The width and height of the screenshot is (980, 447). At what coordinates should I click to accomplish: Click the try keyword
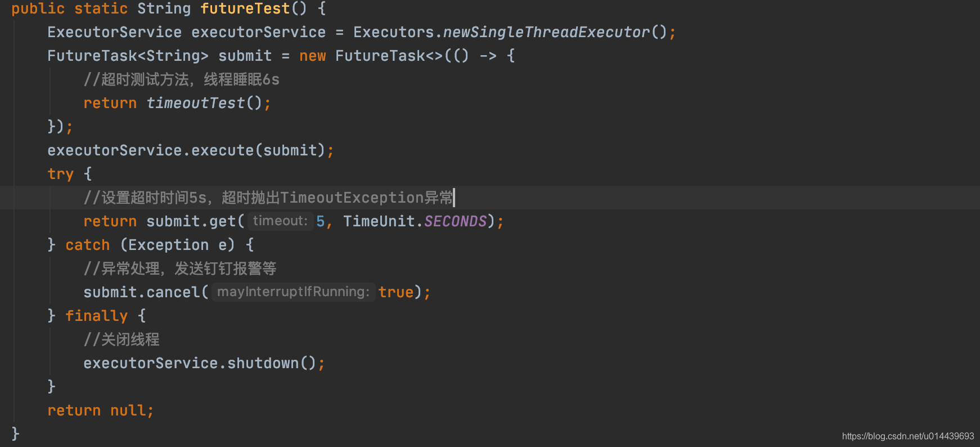pos(60,174)
